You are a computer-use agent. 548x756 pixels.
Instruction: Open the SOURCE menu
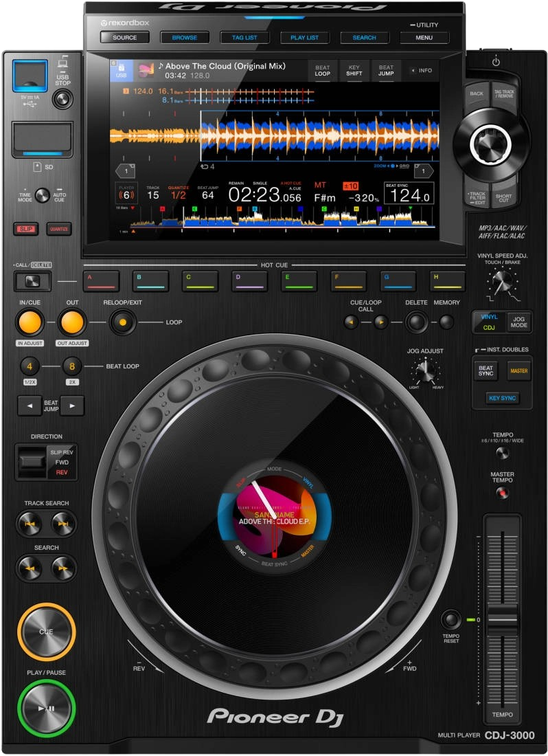click(x=125, y=38)
